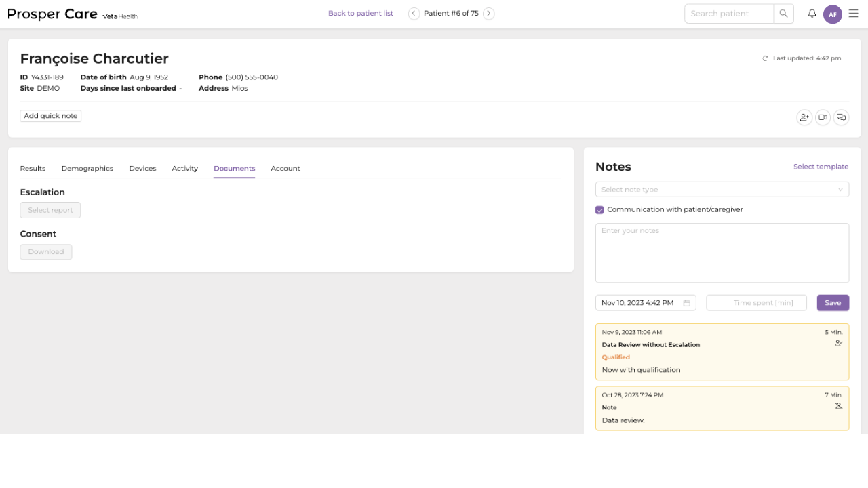Focus the Search patient field
The image size is (868, 488).
pos(729,14)
